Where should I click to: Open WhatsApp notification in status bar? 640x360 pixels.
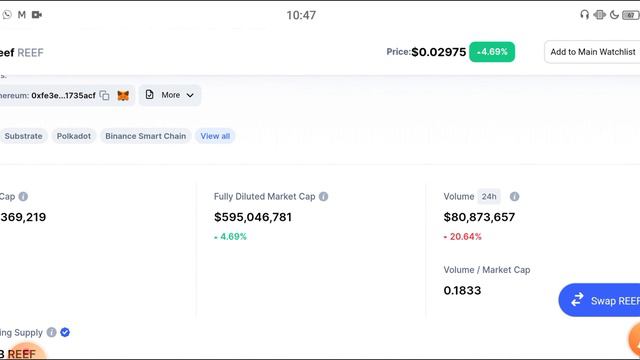[7, 15]
